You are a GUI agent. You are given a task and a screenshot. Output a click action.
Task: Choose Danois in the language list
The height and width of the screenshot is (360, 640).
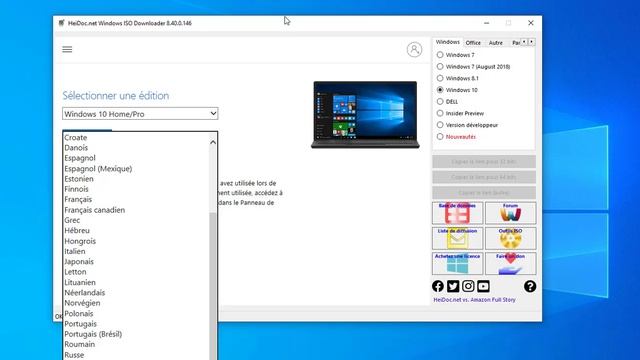(x=136, y=148)
